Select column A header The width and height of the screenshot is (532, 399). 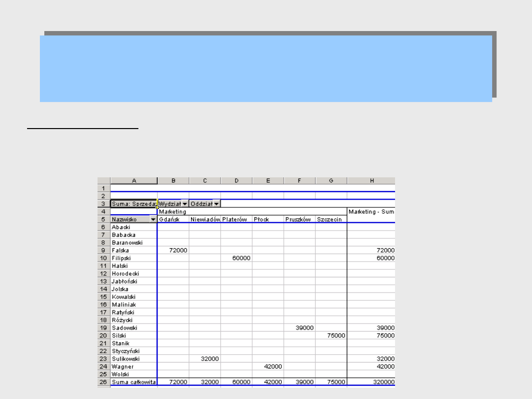[x=133, y=181]
